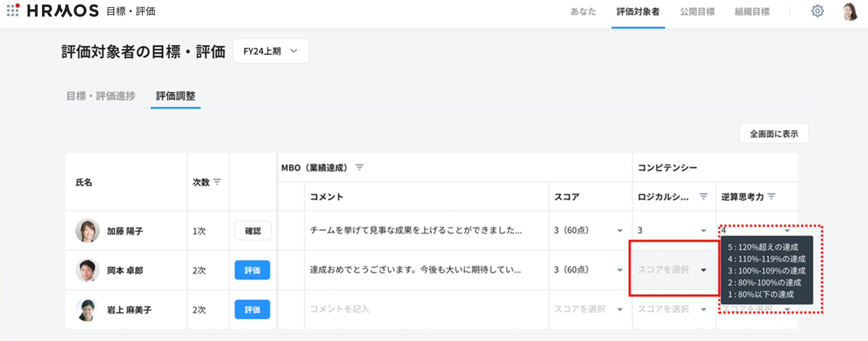
Task: Click the user profile avatar
Action: (x=850, y=11)
